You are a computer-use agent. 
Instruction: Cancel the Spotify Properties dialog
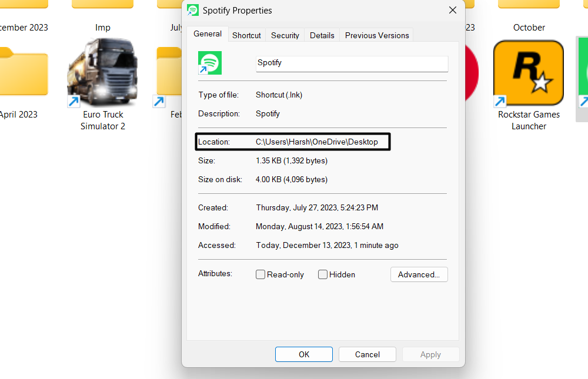pos(367,354)
